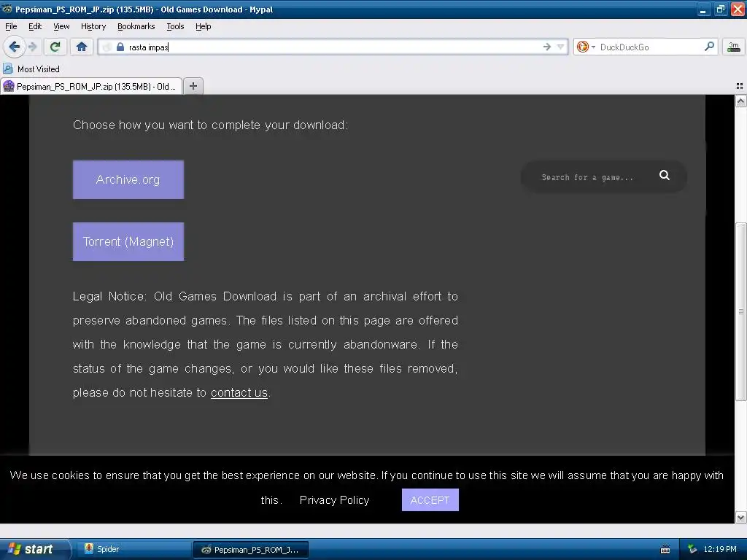Select the Pepsiman_PS_ROM_JP.zip browser tab

(91, 86)
